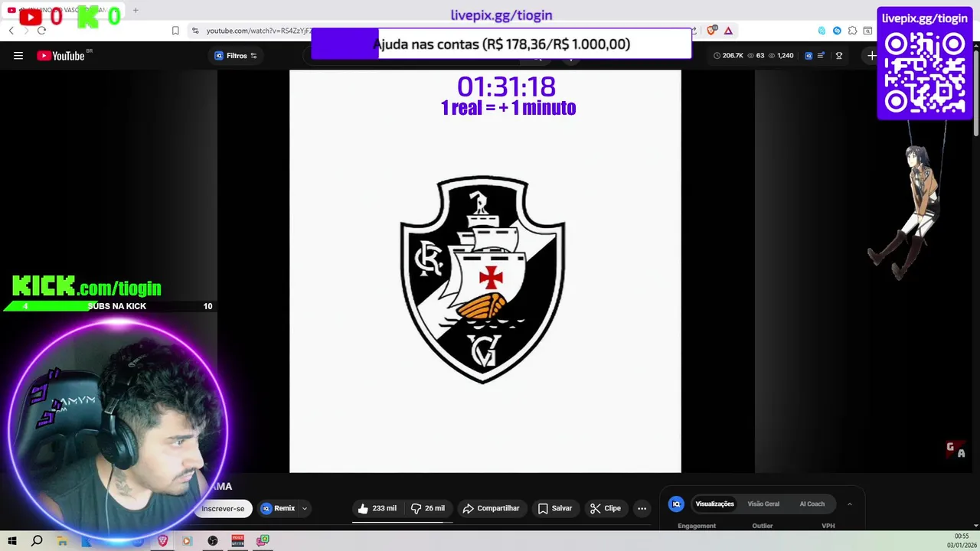The image size is (980, 551).
Task: Subscribe with the Inscrever-se button
Action: [223, 508]
